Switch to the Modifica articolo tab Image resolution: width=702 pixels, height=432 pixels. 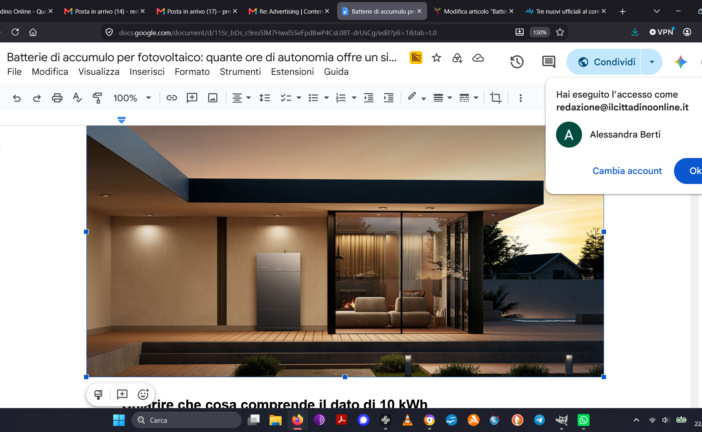click(x=473, y=11)
